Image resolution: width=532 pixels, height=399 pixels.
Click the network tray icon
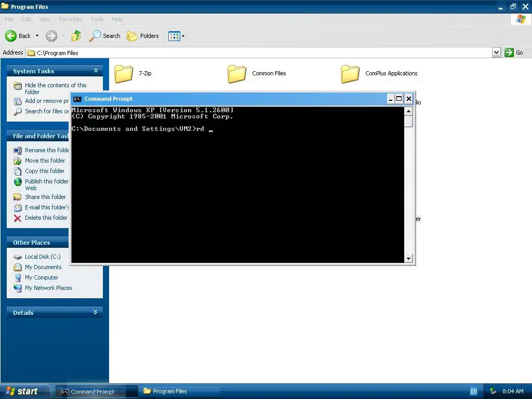tap(494, 391)
